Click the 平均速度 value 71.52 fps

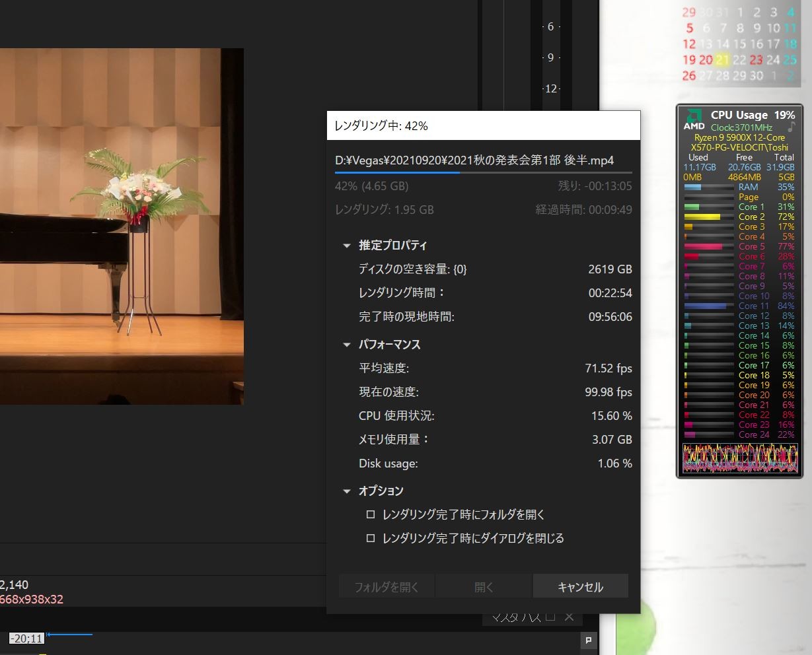[609, 368]
